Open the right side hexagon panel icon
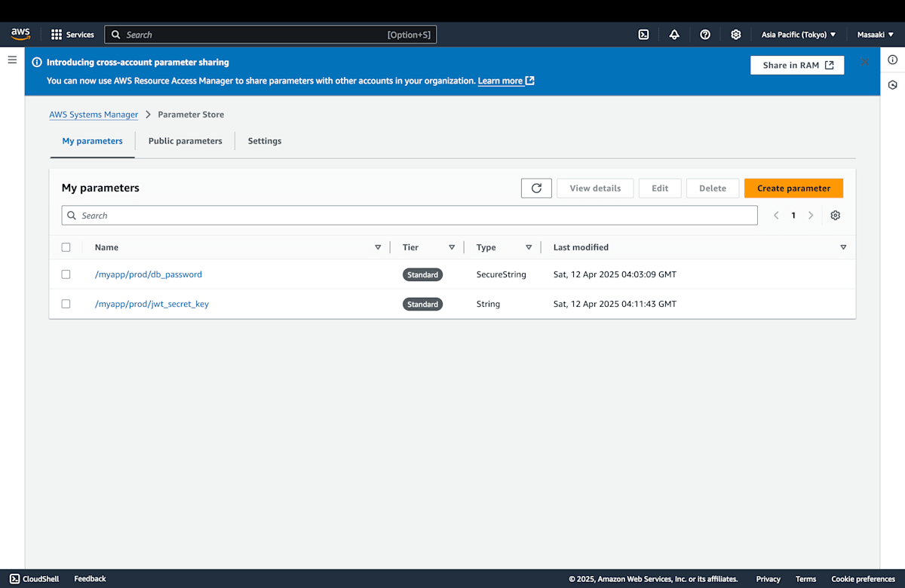The height and width of the screenshot is (588, 905). (892, 84)
